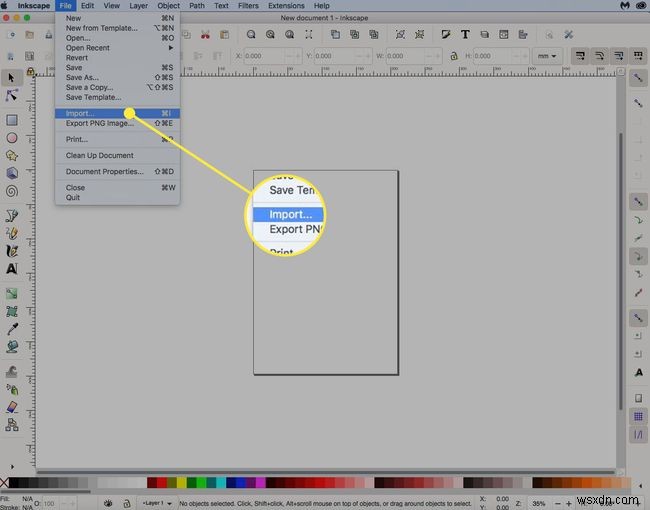650x510 pixels.
Task: Open the Extensions menu
Action: (286, 5)
